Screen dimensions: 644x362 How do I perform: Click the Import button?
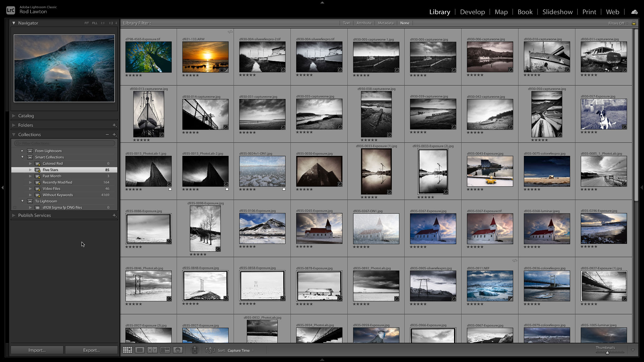pyautogui.click(x=37, y=350)
